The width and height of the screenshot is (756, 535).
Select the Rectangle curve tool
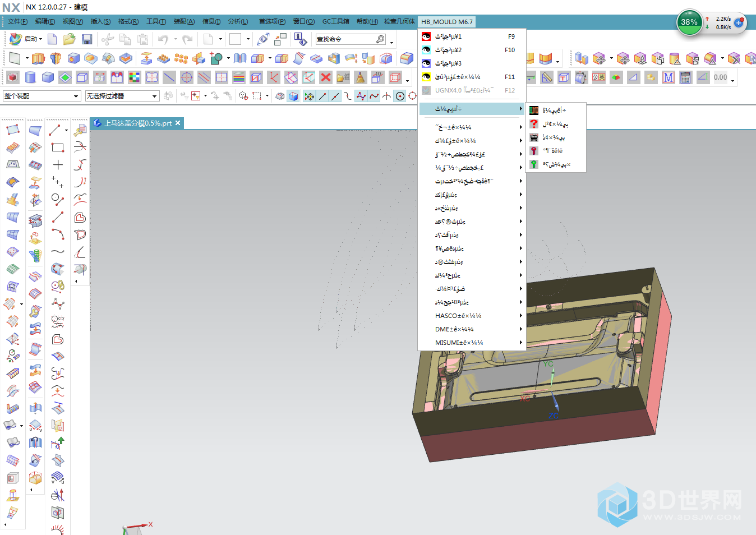click(x=57, y=147)
